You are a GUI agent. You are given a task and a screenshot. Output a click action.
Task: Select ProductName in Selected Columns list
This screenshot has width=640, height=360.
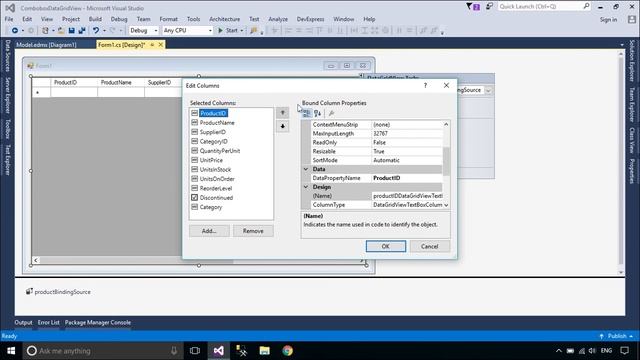[x=217, y=122]
